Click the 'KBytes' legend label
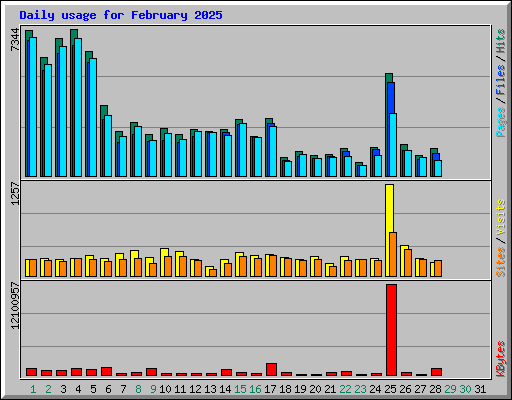 tap(500, 359)
